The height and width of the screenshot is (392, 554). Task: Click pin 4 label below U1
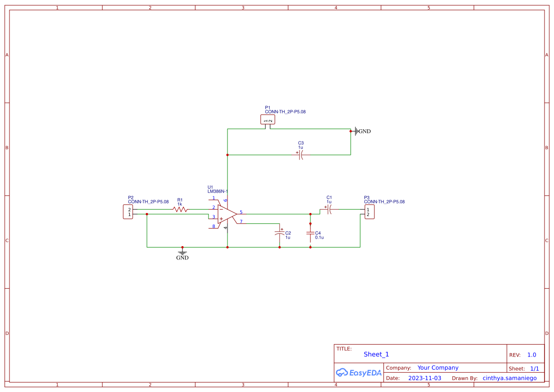pyautogui.click(x=226, y=228)
